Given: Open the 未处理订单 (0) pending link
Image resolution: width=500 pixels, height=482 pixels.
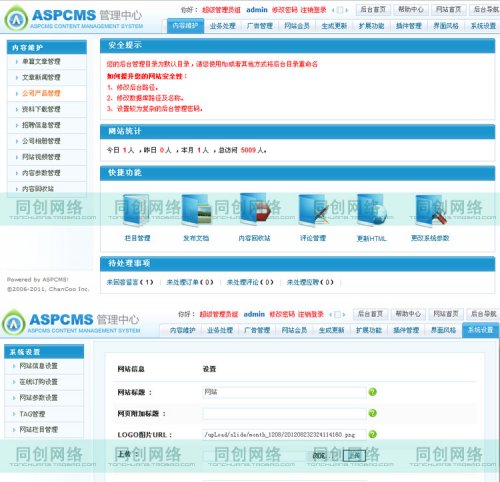Looking at the screenshot, I should tap(190, 282).
